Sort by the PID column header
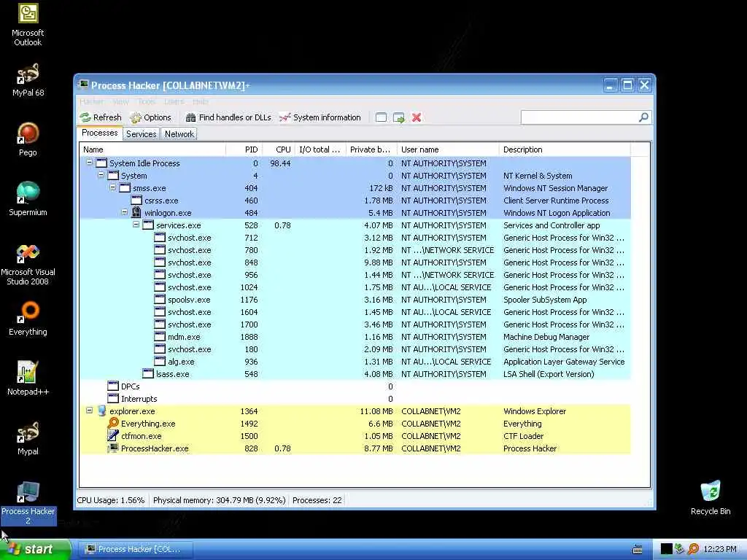This screenshot has width=747, height=560. [244, 149]
